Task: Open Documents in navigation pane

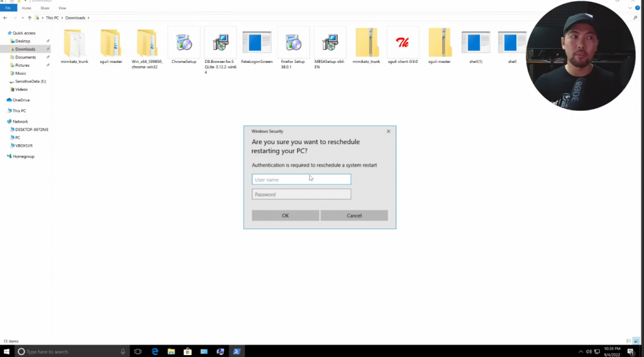Action: tap(25, 57)
